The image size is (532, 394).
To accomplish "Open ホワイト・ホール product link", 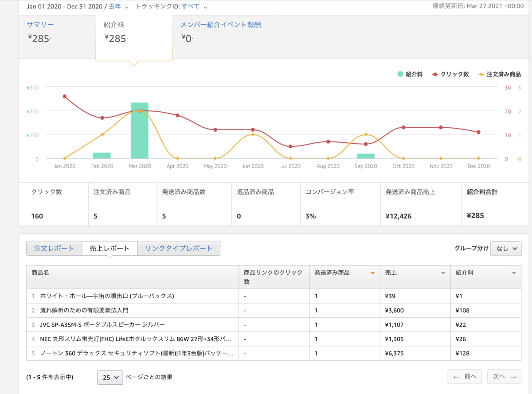I will tap(107, 296).
